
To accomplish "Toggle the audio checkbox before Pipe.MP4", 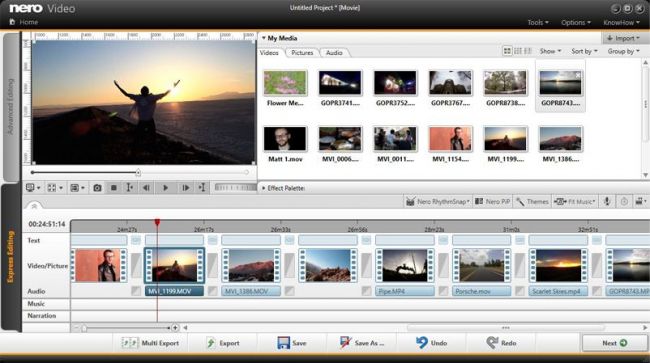I will pos(366,291).
